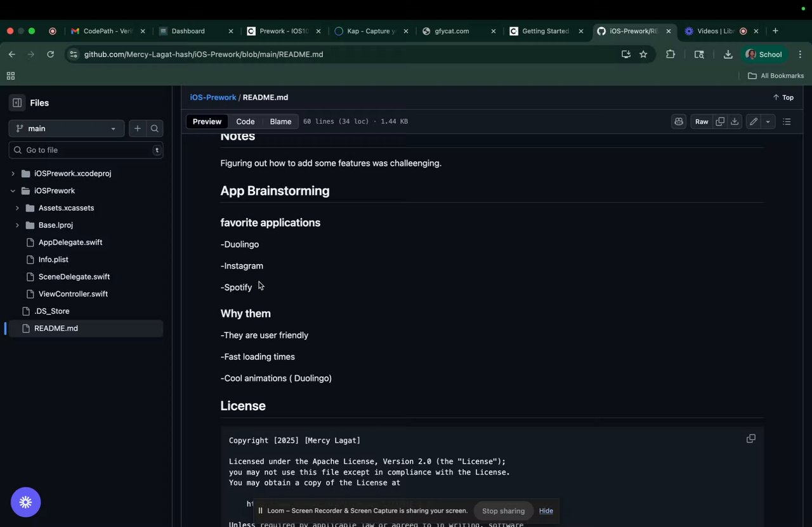Click the search files magnifier icon
Screen dimensions: 812x527
pyautogui.click(x=155, y=128)
